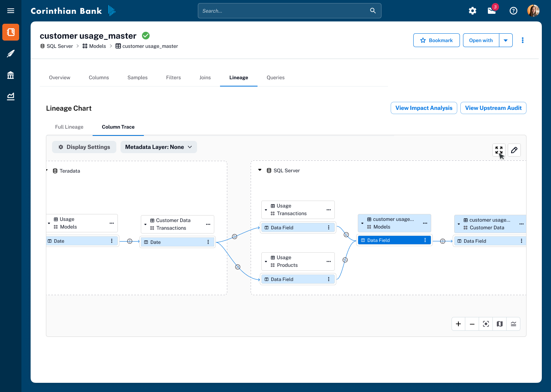Open the catalog book sidebar icon
Screen dimensions: 551x392
click(11, 32)
